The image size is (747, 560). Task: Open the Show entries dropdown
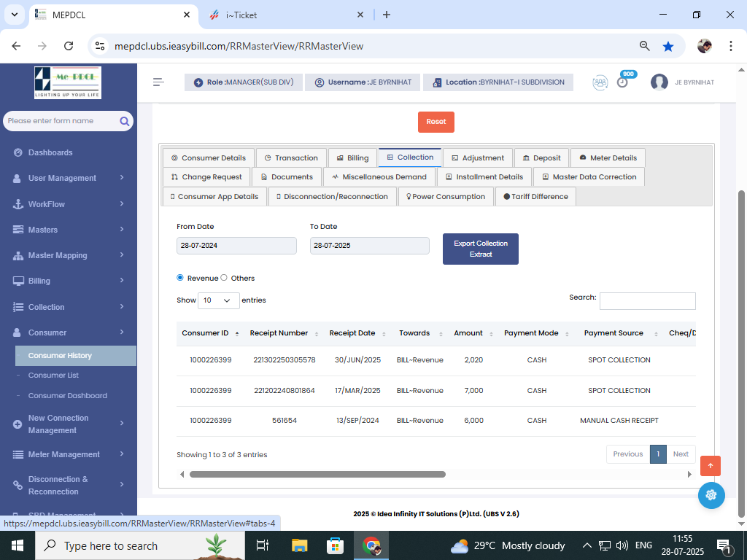click(x=218, y=300)
